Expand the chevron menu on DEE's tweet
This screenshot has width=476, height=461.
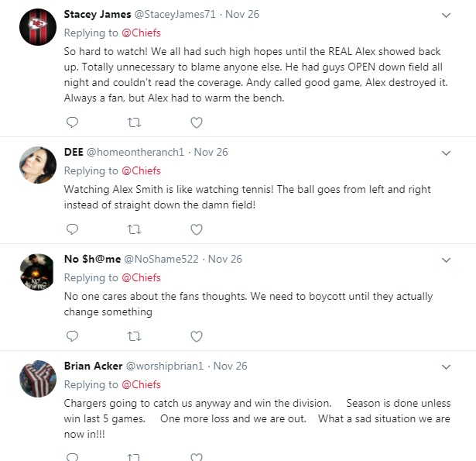coord(446,153)
